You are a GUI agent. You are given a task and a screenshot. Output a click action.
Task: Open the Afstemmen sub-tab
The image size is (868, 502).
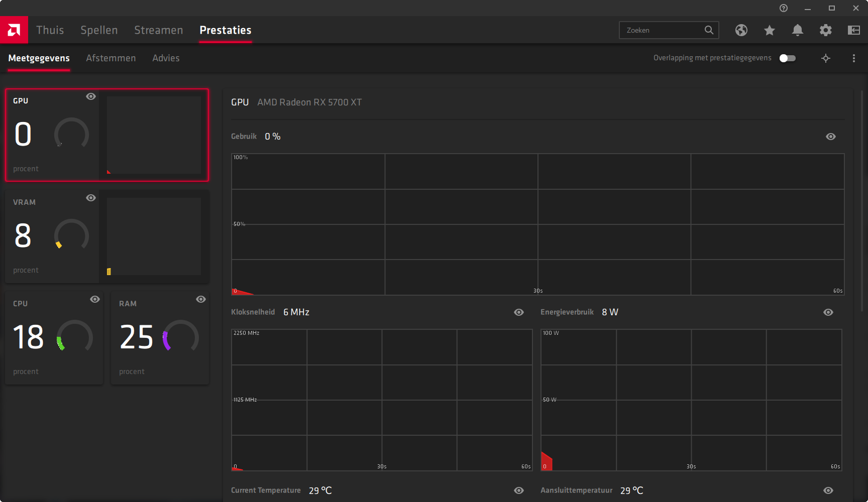[111, 58]
